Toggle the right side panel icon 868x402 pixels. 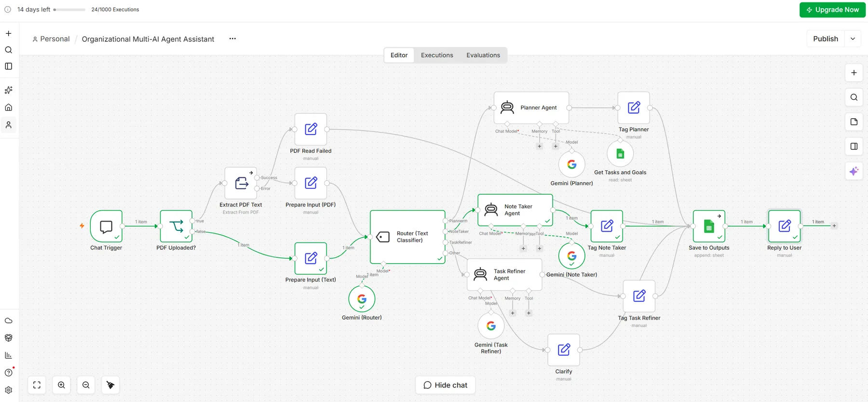tap(854, 147)
